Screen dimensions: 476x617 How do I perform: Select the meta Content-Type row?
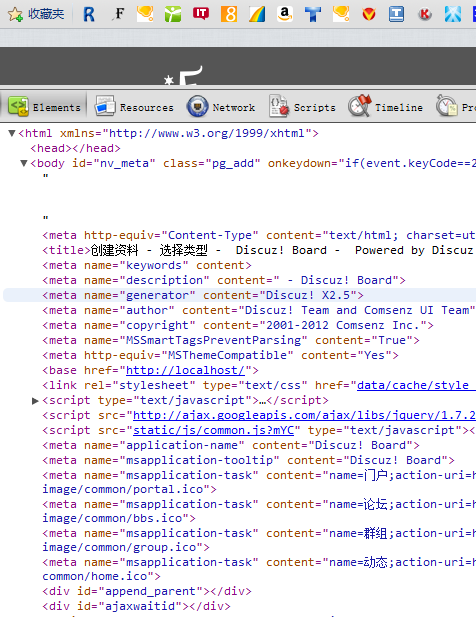coord(259,235)
